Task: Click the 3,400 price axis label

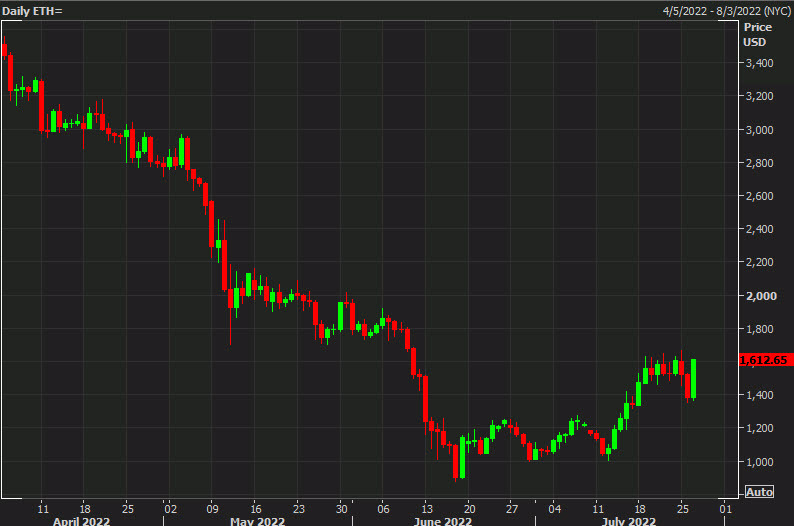Action: click(x=758, y=63)
